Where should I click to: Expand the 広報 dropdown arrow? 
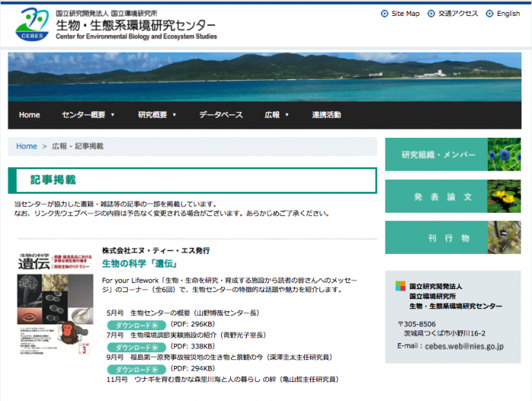point(287,115)
